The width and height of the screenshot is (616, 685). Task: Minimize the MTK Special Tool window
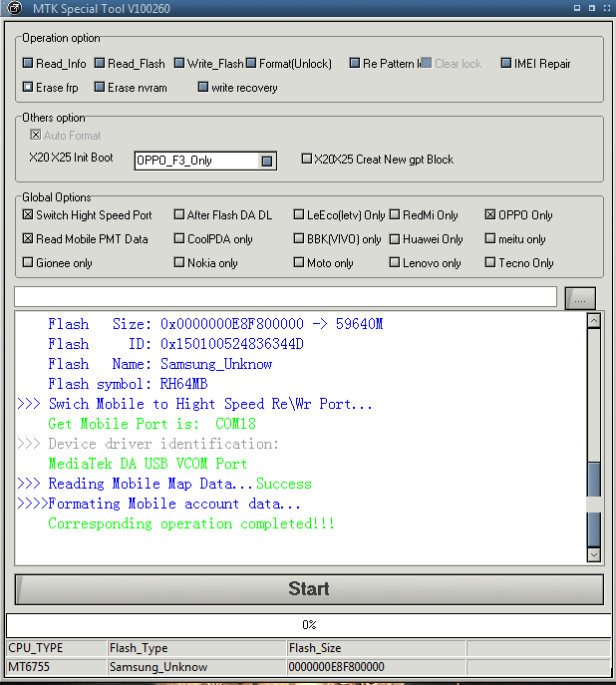[577, 8]
